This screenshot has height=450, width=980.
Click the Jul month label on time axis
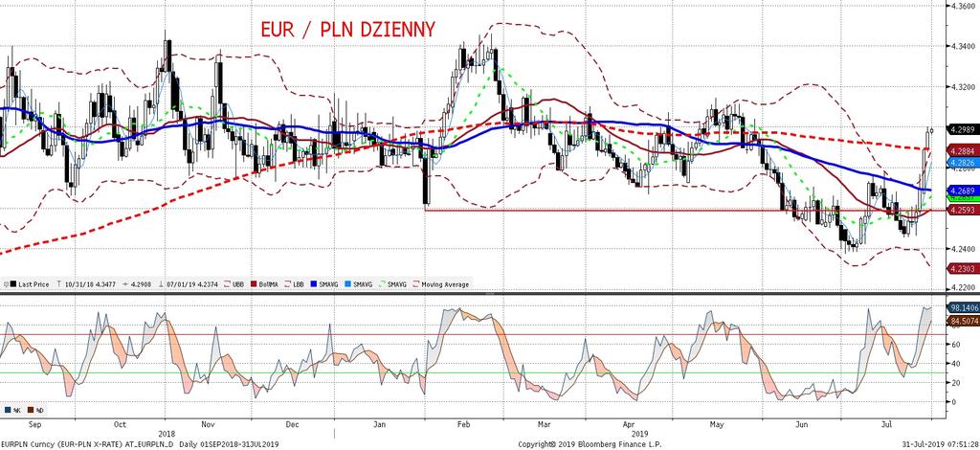click(x=886, y=424)
